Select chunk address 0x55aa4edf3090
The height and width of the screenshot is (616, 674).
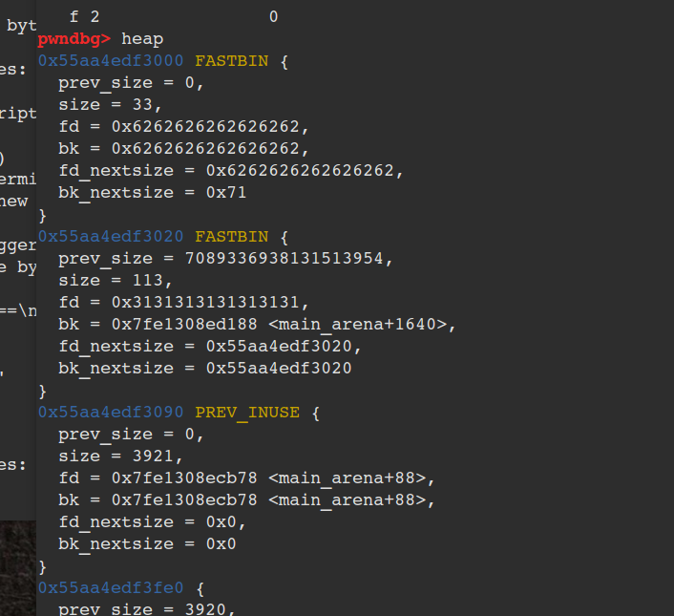coord(111,413)
